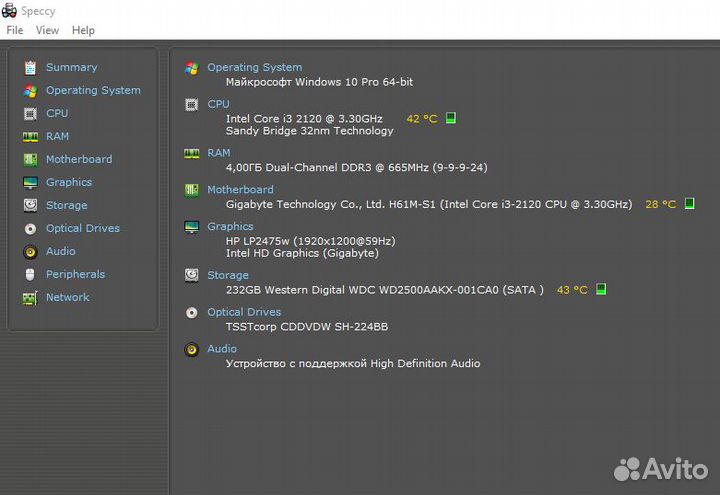Open the Help menu
Screen dimensions: 720x495
(83, 30)
